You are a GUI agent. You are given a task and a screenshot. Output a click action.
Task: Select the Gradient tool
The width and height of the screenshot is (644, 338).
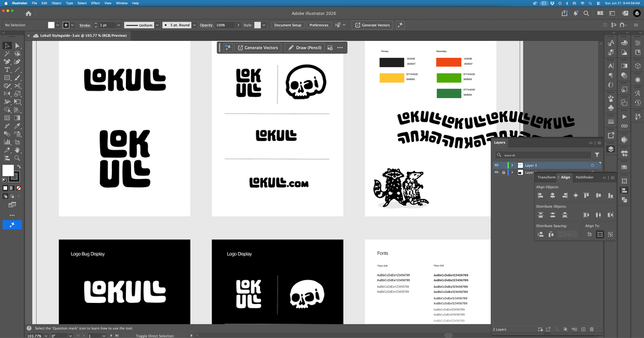click(x=17, y=118)
